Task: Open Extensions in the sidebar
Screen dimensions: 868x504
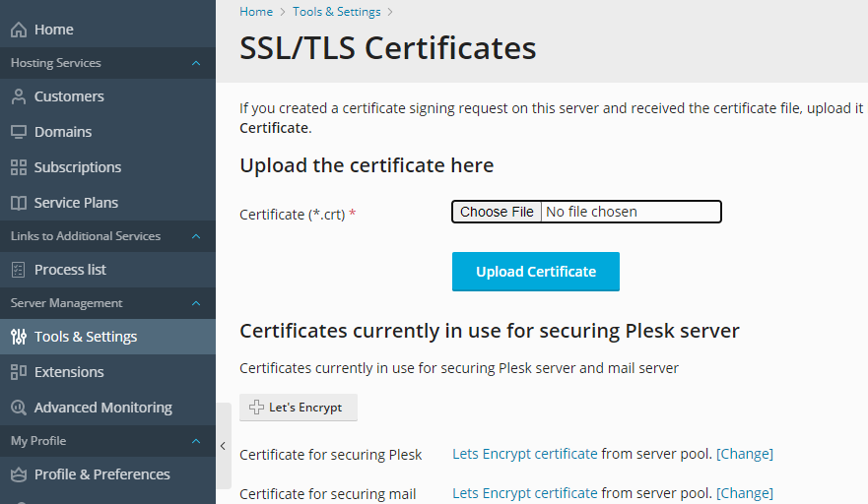Action: 108,372
